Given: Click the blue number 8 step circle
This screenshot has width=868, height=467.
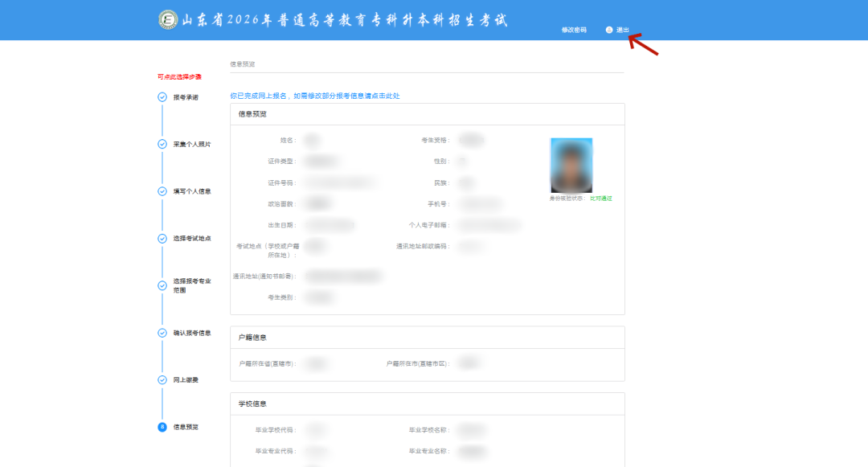Looking at the screenshot, I should point(162,427).
